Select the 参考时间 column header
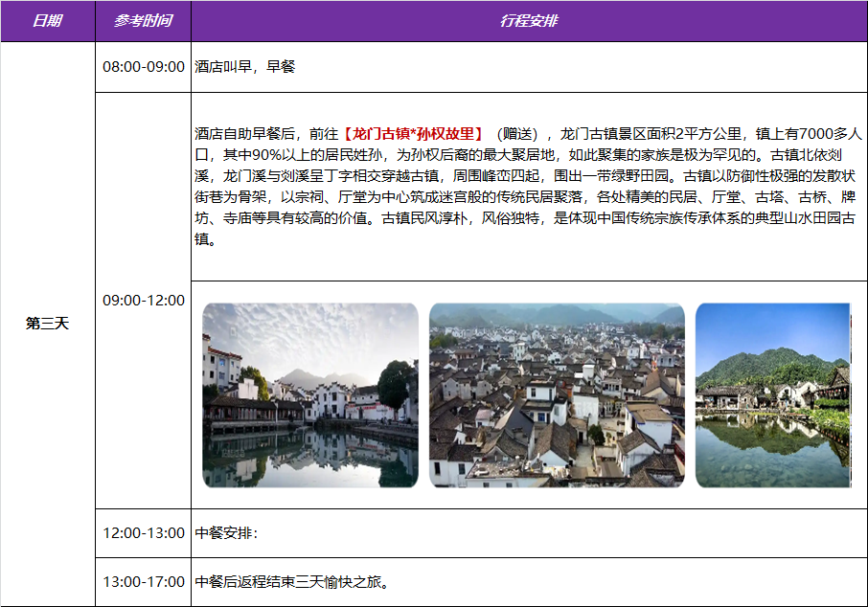The height and width of the screenshot is (607, 868). [x=143, y=21]
